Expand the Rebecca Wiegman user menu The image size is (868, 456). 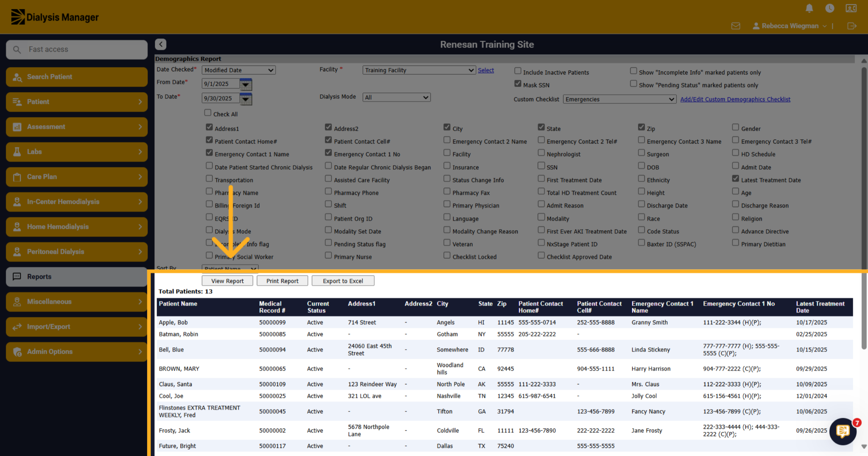[x=790, y=26]
